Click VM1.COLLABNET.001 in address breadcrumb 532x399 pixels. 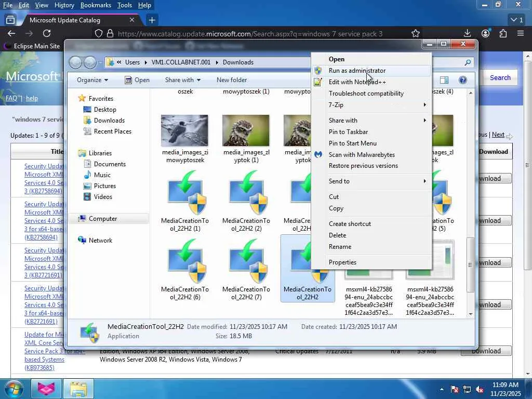pyautogui.click(x=181, y=62)
